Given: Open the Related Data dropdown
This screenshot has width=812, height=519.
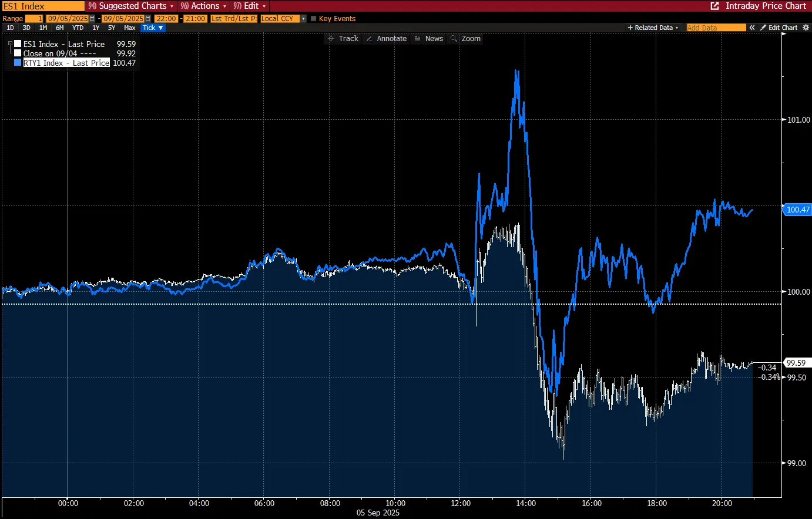Looking at the screenshot, I should coord(653,28).
